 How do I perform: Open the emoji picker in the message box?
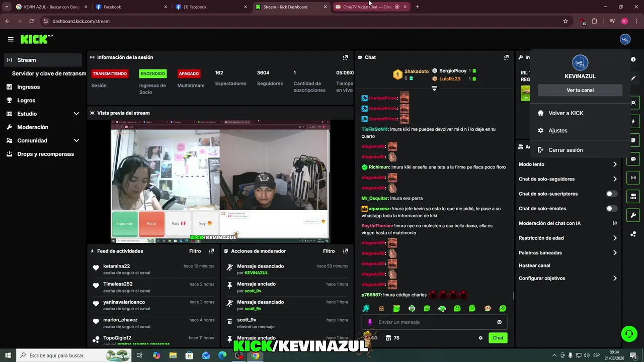pyautogui.click(x=499, y=322)
